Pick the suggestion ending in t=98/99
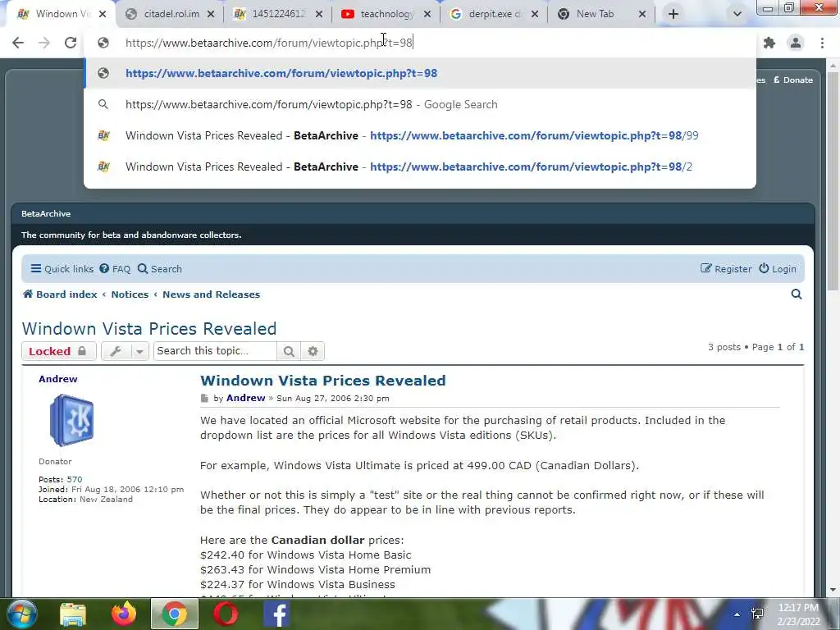The width and height of the screenshot is (840, 630). (420, 135)
